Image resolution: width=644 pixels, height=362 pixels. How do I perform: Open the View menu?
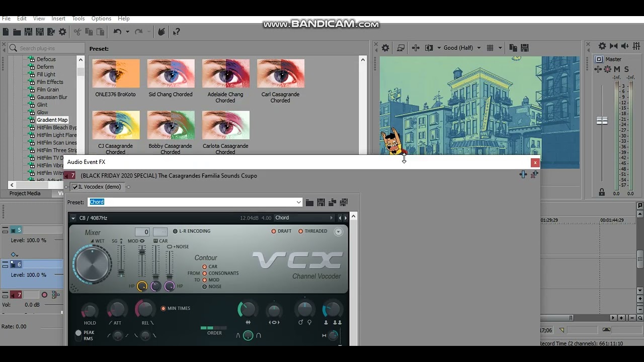click(x=39, y=19)
